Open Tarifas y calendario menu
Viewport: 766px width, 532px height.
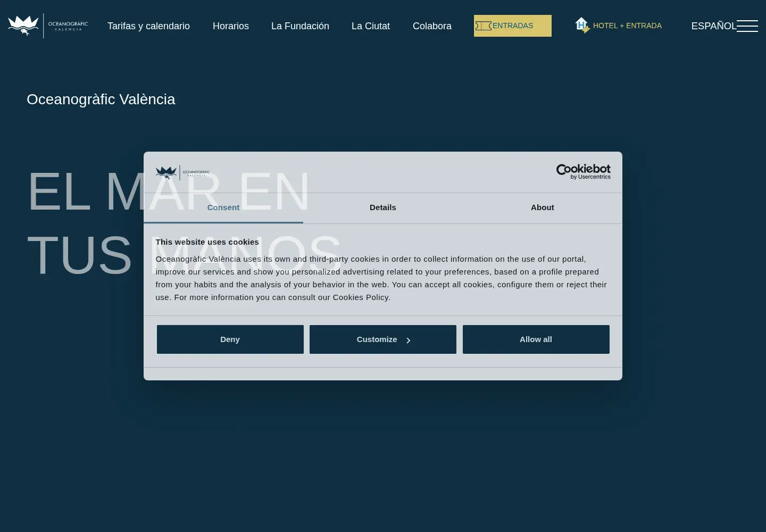[x=148, y=26]
